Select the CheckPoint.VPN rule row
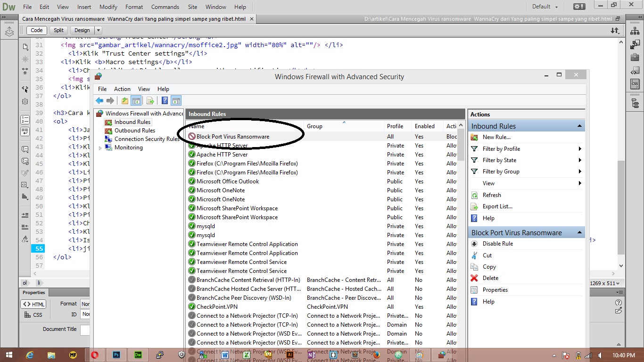 pyautogui.click(x=322, y=307)
